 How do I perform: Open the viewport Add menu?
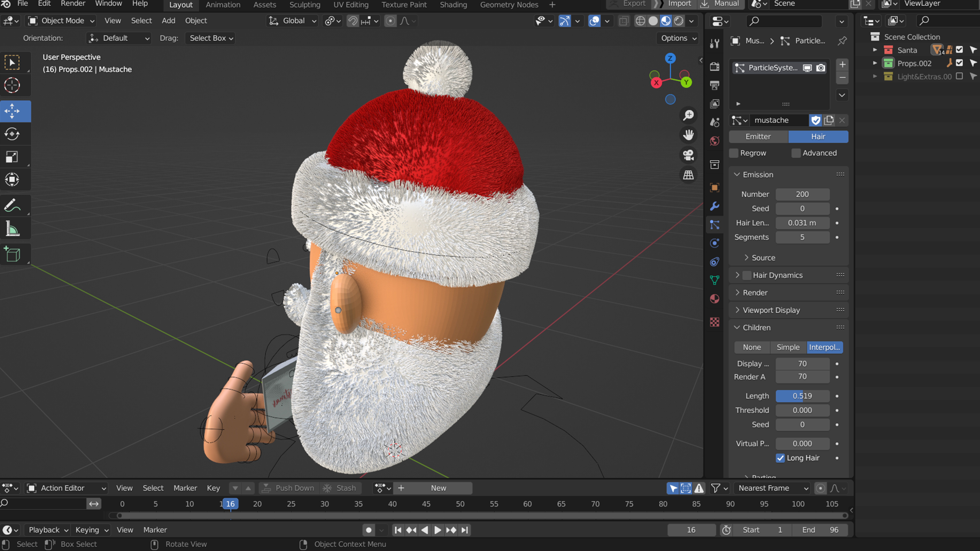(x=169, y=21)
